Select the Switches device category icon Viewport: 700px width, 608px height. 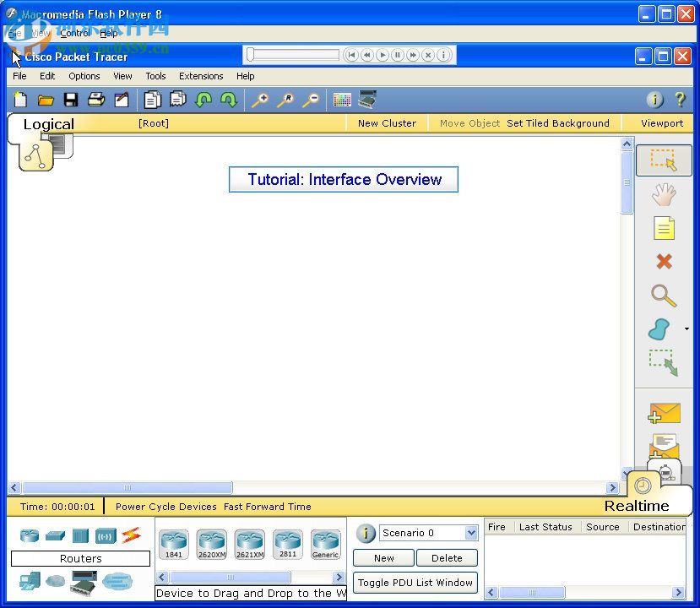pos(55,535)
